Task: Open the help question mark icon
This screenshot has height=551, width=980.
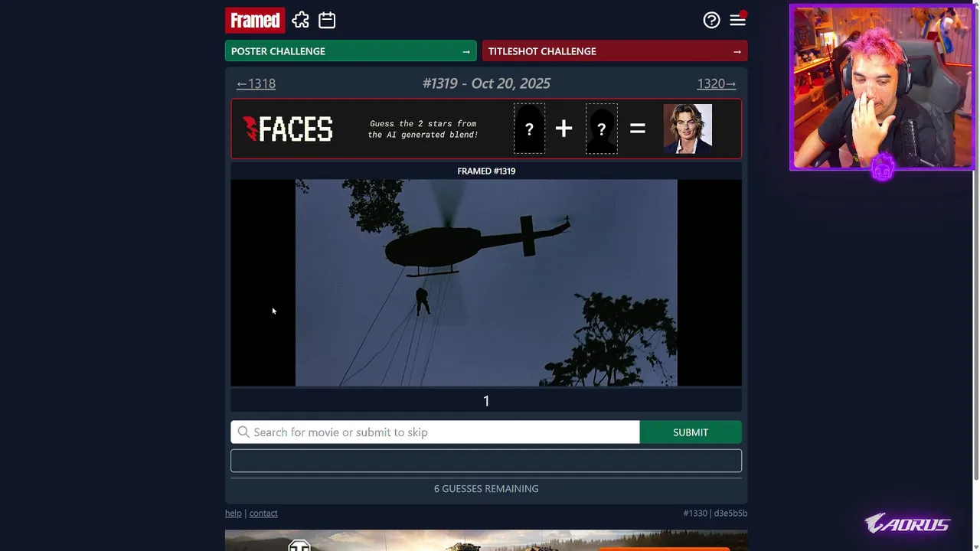Action: click(711, 21)
